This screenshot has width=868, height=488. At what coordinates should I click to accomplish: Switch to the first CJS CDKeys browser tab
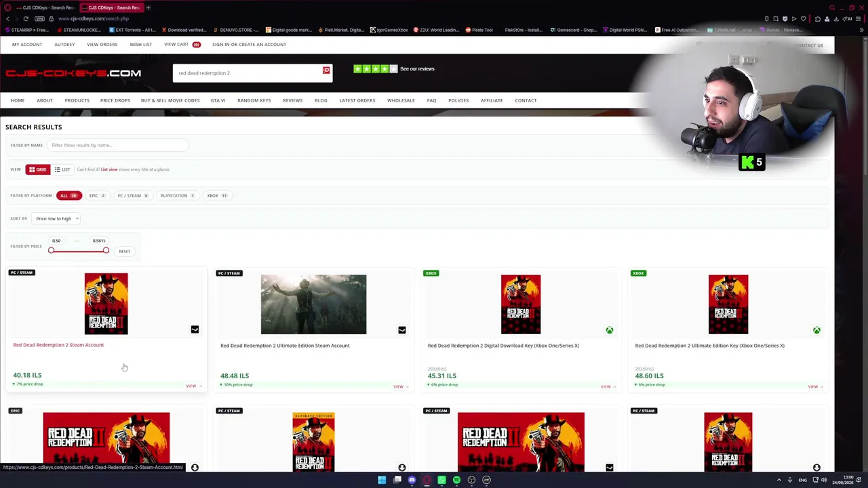tap(44, 7)
